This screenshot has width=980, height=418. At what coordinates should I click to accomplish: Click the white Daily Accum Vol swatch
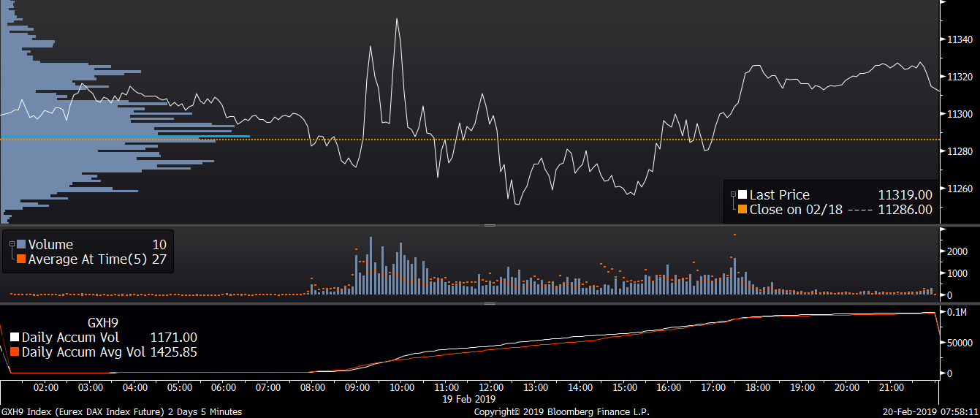coord(15,338)
